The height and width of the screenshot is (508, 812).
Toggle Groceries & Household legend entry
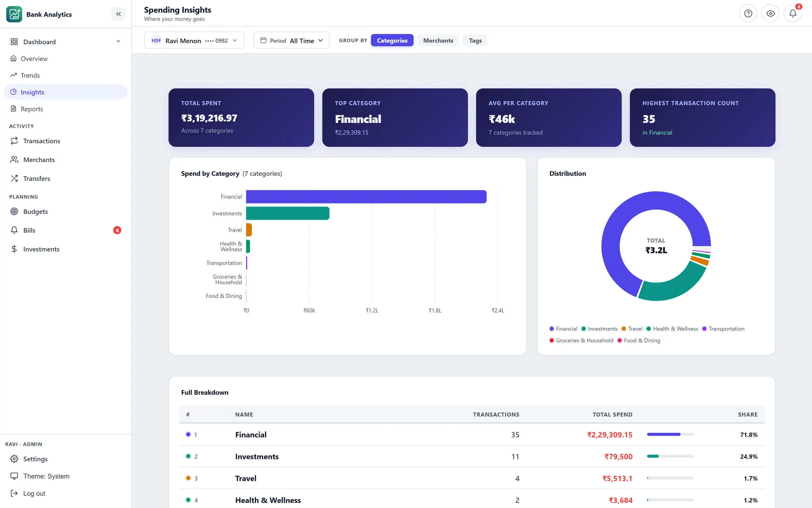coord(581,340)
